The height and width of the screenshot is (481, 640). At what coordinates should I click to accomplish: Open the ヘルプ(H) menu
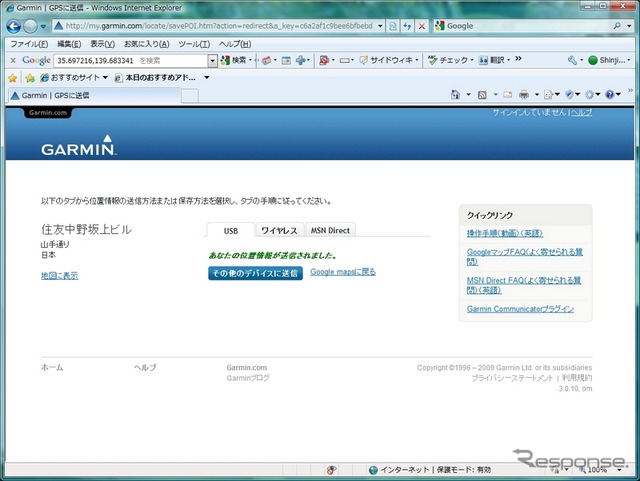235,44
